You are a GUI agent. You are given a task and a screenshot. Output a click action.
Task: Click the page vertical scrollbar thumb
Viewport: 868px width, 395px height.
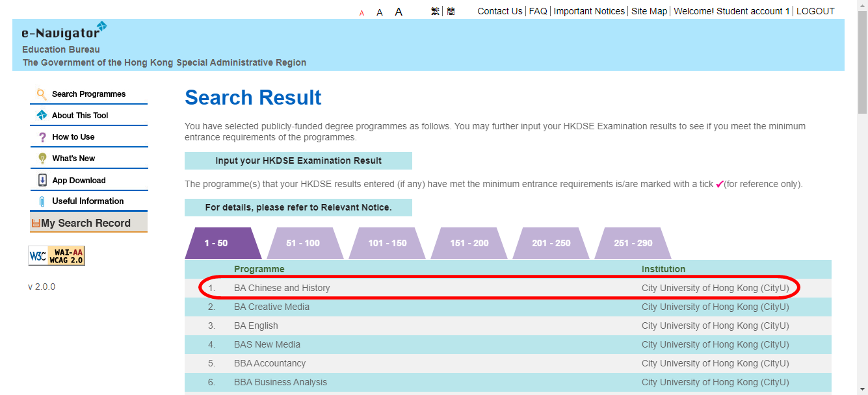point(862,62)
